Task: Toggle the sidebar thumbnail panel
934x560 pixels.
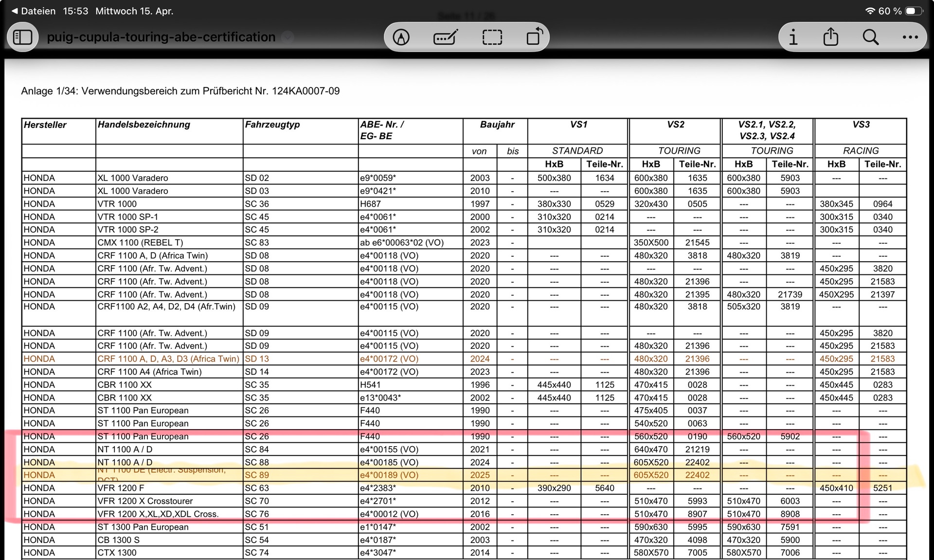Action: [22, 37]
